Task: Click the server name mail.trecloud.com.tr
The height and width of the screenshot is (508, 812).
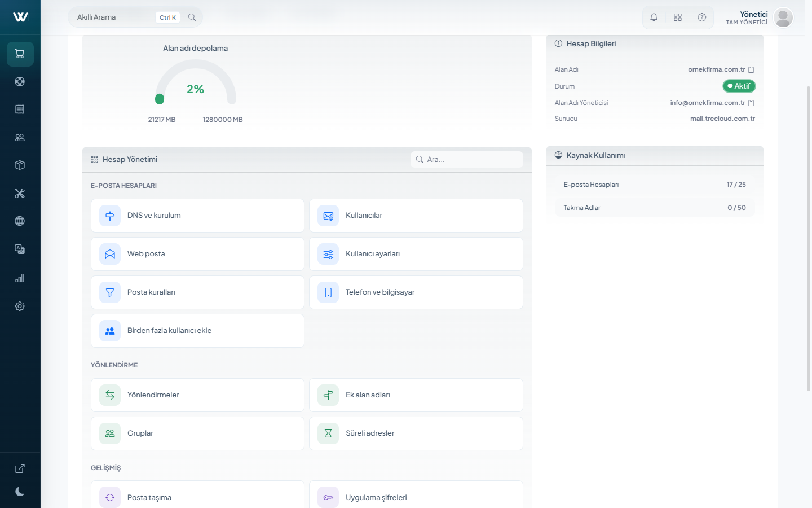Action: click(x=722, y=119)
